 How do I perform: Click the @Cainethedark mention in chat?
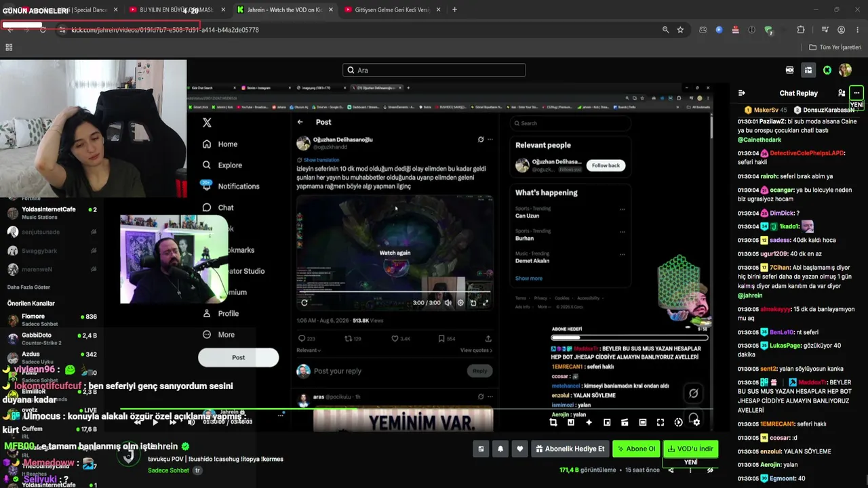[x=759, y=140]
